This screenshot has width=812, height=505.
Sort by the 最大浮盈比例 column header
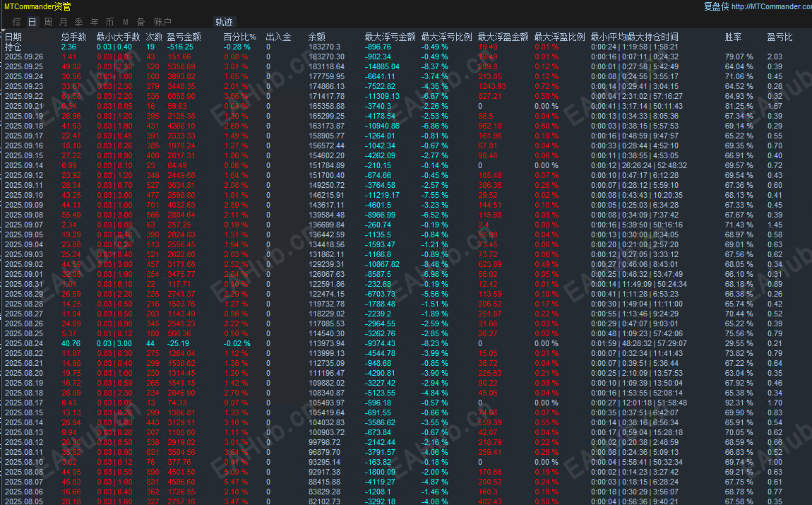559,37
